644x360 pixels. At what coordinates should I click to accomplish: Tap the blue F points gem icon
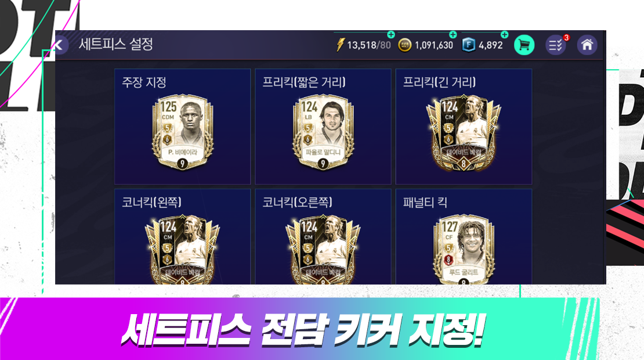(469, 45)
